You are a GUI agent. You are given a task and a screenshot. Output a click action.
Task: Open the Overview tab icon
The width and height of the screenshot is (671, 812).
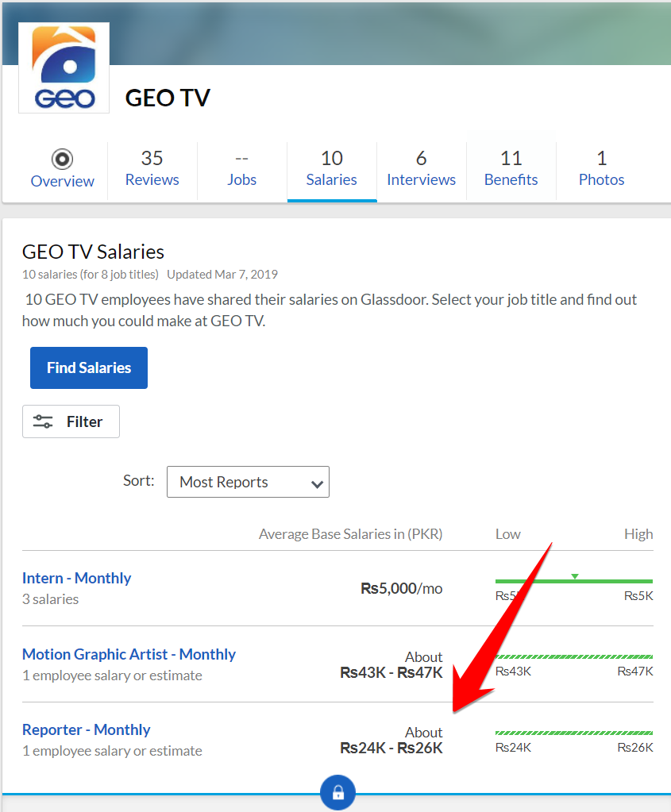point(62,159)
